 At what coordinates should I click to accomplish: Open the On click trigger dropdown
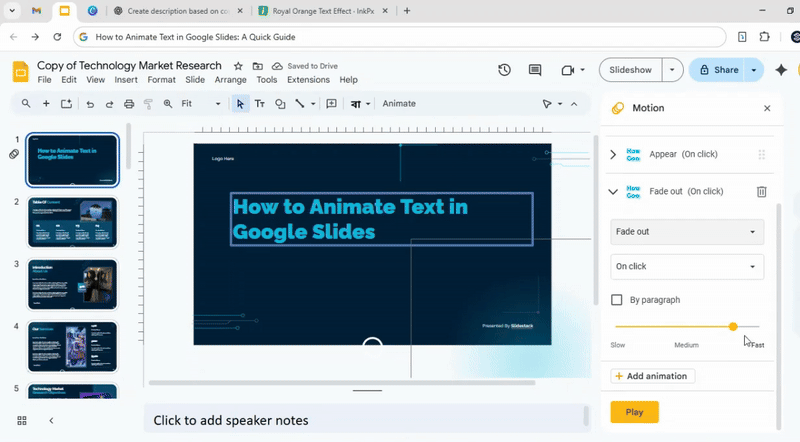(687, 267)
